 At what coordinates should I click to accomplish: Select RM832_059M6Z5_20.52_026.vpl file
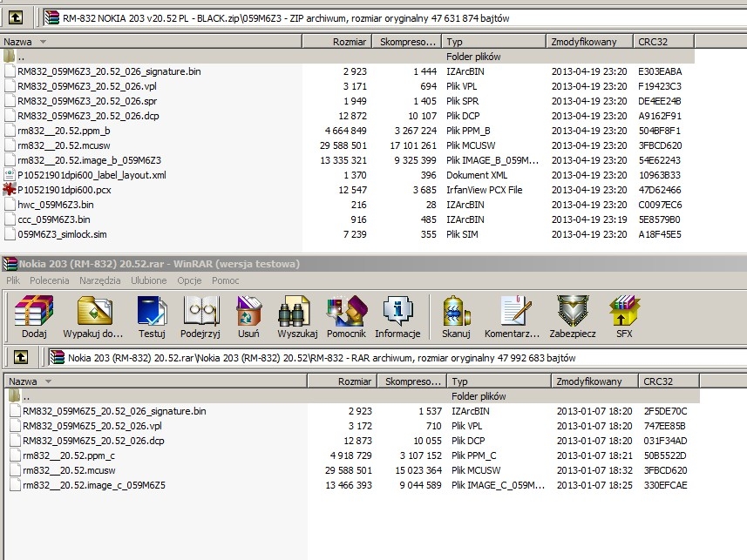click(92, 426)
